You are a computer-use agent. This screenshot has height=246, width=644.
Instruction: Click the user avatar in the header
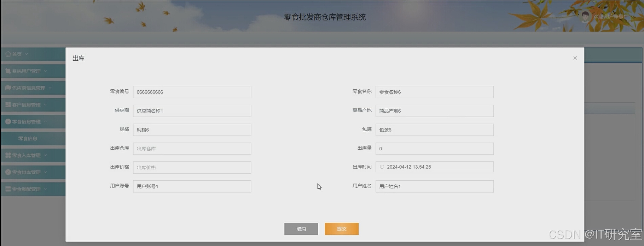click(x=585, y=17)
